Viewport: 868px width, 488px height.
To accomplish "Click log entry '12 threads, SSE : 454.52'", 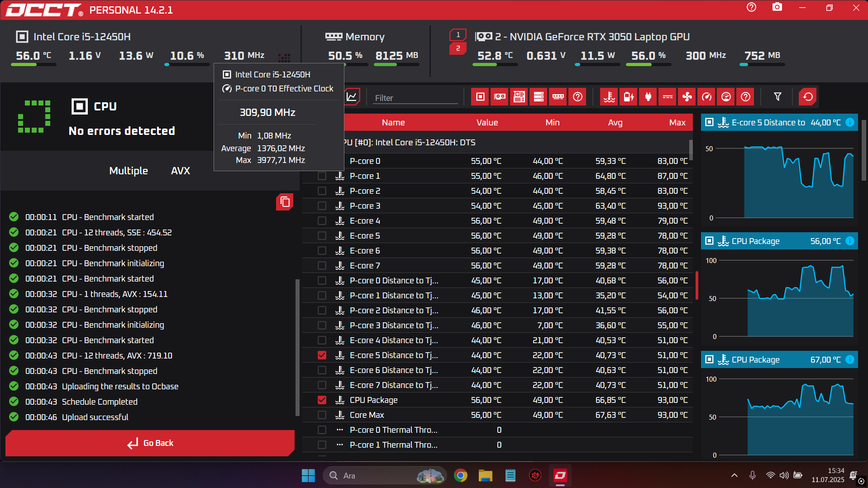I will pyautogui.click(x=117, y=233).
